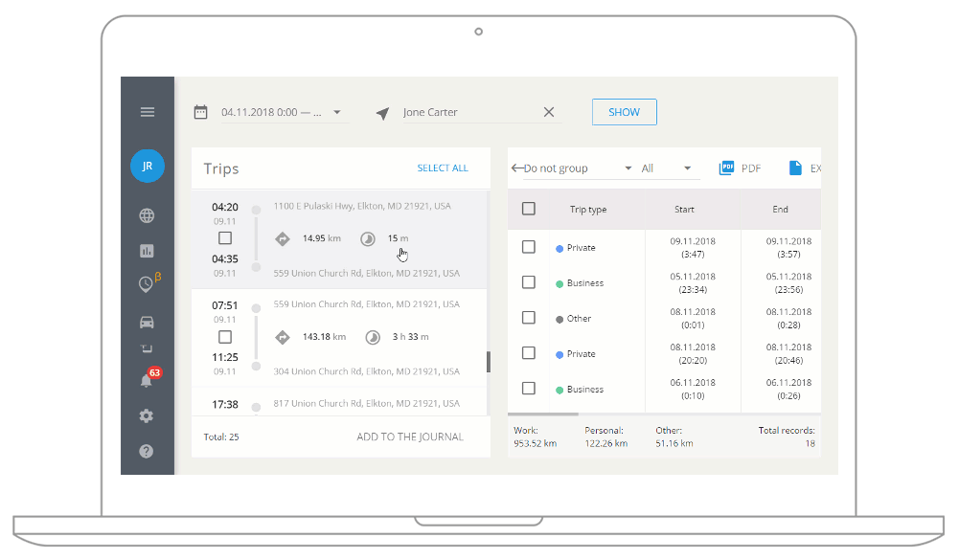Open the hamburger menu in sidebar
959x560 pixels.
click(148, 112)
